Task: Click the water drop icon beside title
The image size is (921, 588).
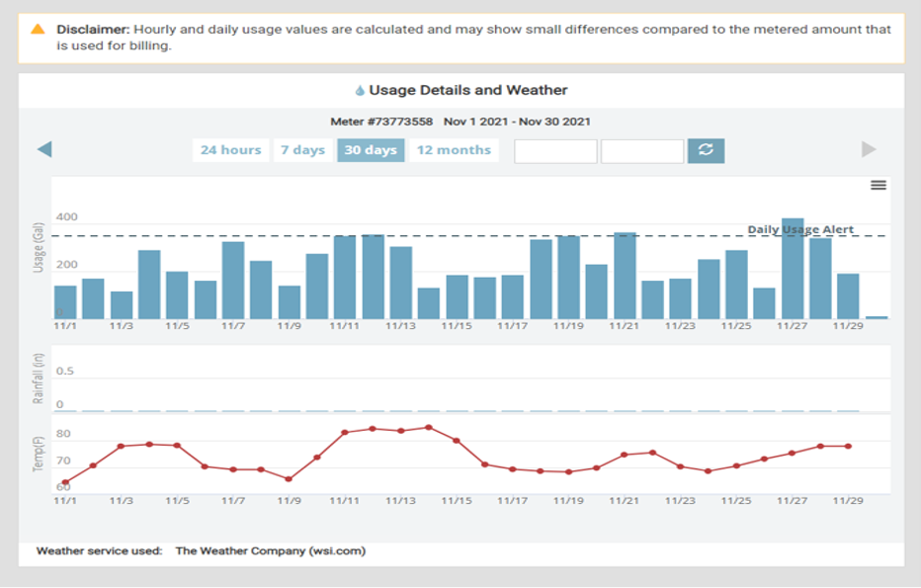Action: pyautogui.click(x=360, y=91)
